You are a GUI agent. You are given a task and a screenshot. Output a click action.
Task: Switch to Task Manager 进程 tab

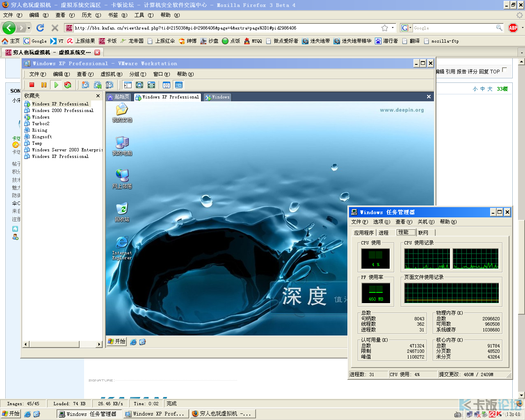383,233
